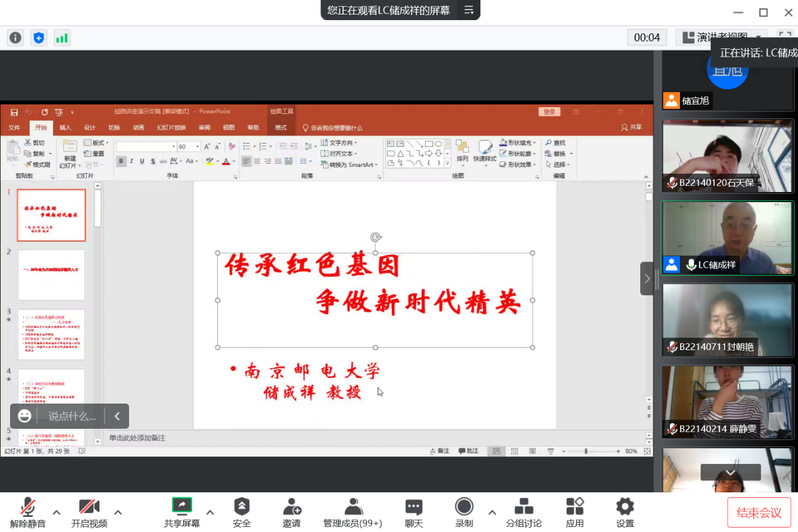798x532 pixels.
Task: Click the red 结束会议 end meeting button
Action: click(x=757, y=512)
